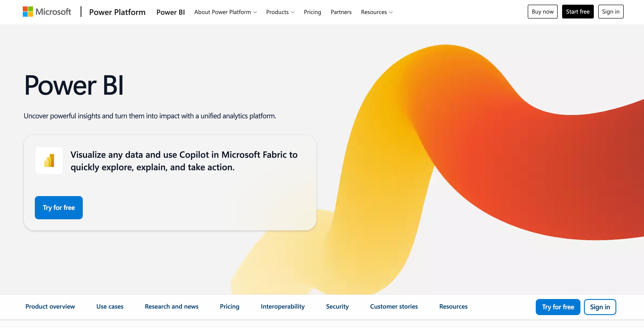This screenshot has height=328, width=644.
Task: Click the black Start free button
Action: coord(578,12)
